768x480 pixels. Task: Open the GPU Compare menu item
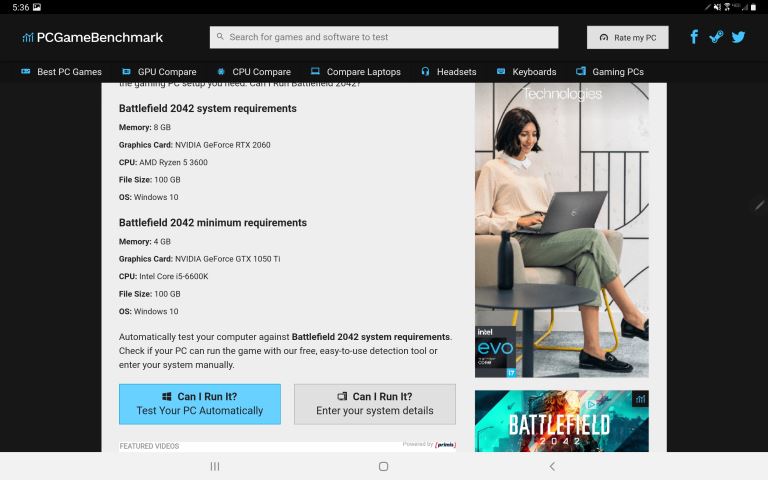167,72
